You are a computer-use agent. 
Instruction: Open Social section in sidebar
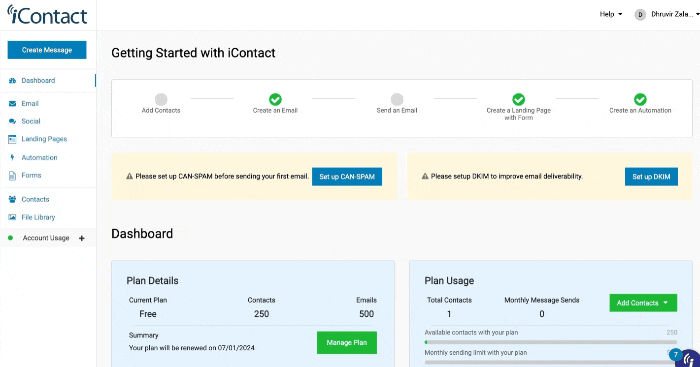[31, 121]
